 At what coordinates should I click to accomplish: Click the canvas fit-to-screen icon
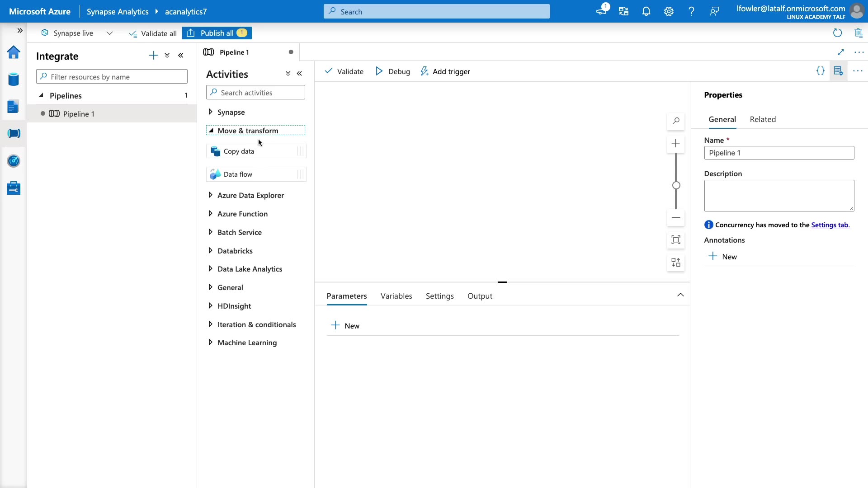[x=676, y=240]
